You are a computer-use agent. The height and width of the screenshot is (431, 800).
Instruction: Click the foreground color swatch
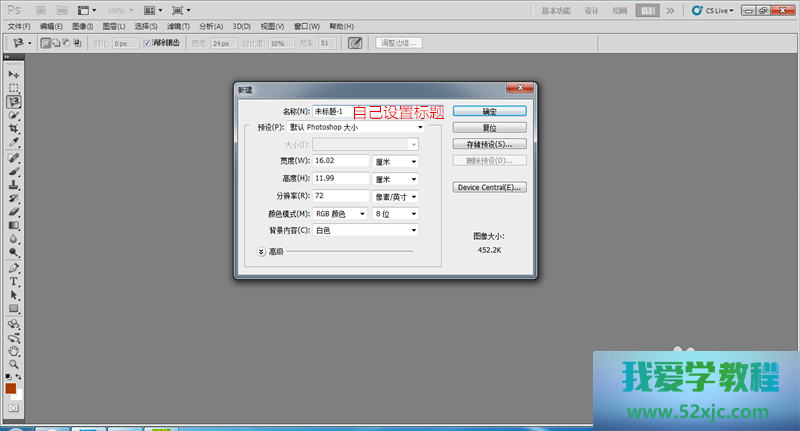point(10,388)
